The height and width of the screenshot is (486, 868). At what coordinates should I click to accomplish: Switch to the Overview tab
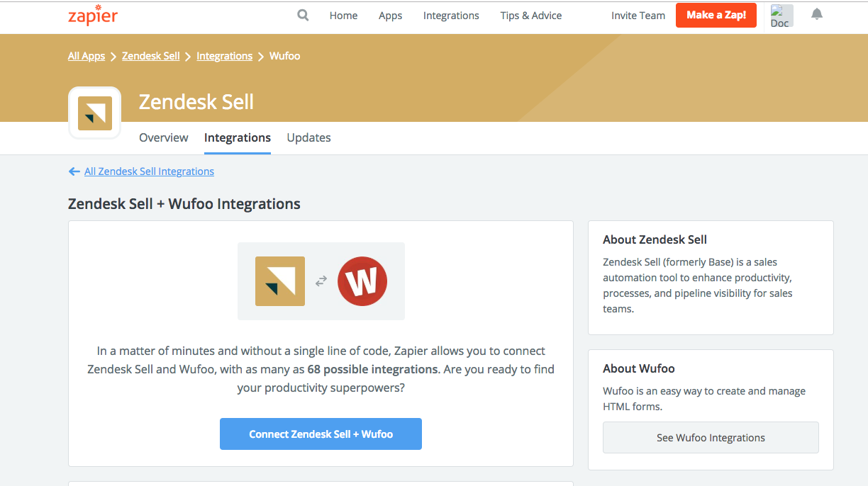(164, 137)
